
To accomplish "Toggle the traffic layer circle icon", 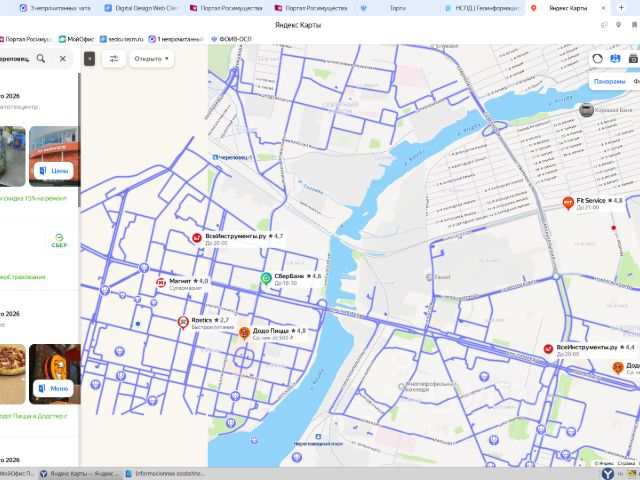I will [x=598, y=59].
